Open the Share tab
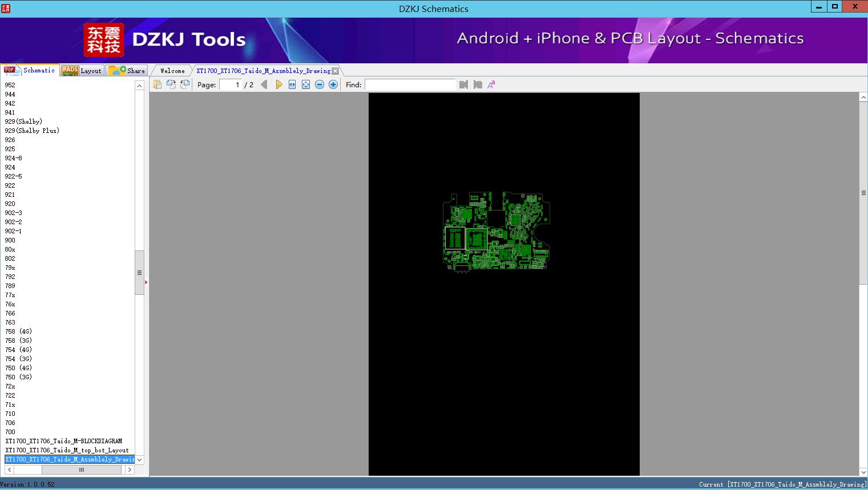This screenshot has width=868, height=490. pos(127,71)
